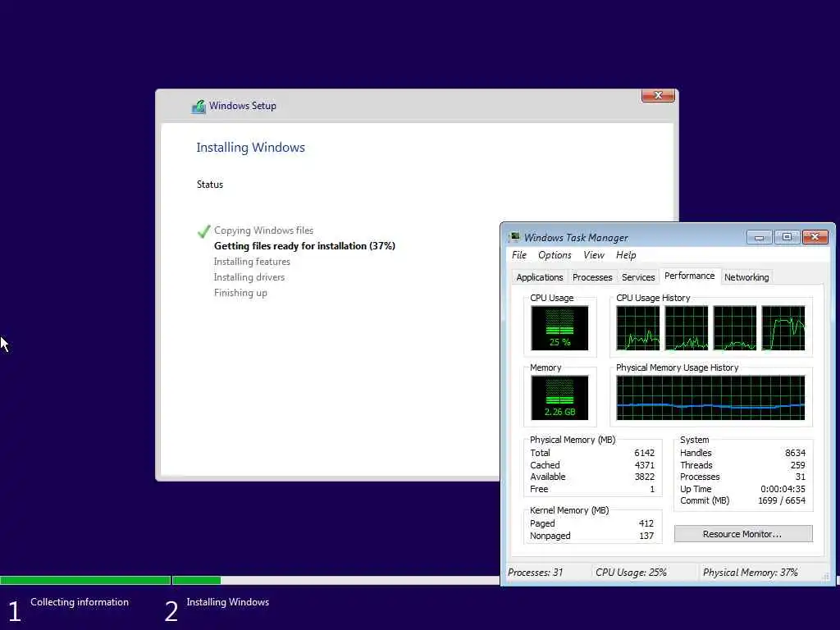Click the Windows Setup title icon
The image size is (840, 630).
(x=199, y=106)
